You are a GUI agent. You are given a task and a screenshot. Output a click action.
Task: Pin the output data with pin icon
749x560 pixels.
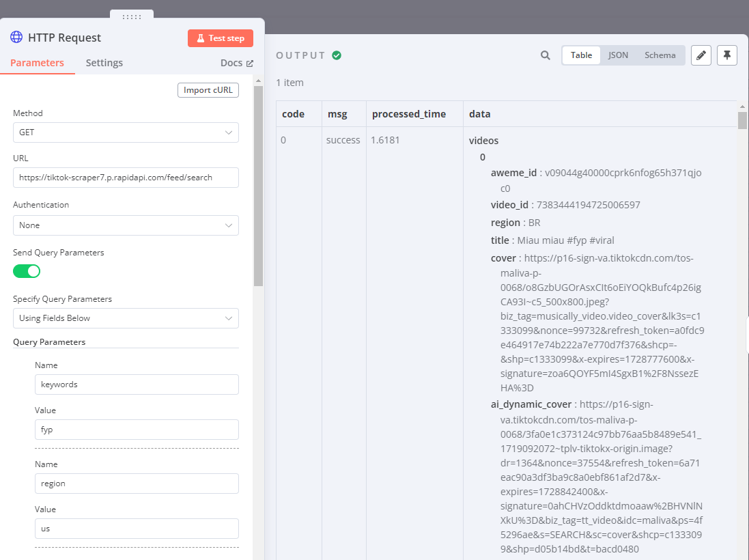point(727,56)
